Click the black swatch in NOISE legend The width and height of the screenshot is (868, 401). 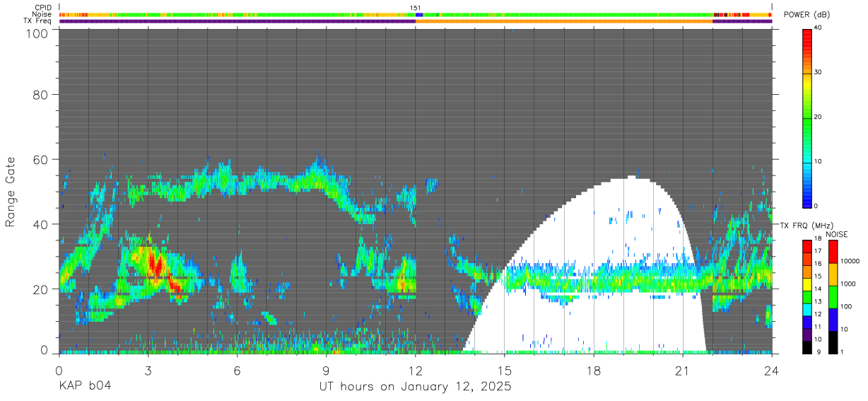coord(833,342)
